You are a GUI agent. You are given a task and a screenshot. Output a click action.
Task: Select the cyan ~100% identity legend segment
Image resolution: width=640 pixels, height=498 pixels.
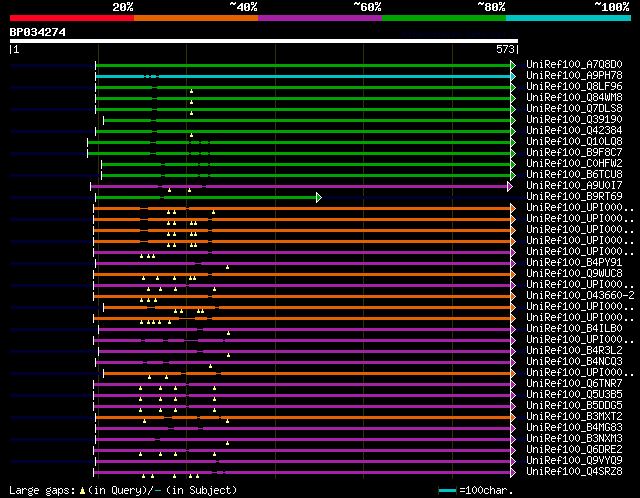click(x=568, y=18)
